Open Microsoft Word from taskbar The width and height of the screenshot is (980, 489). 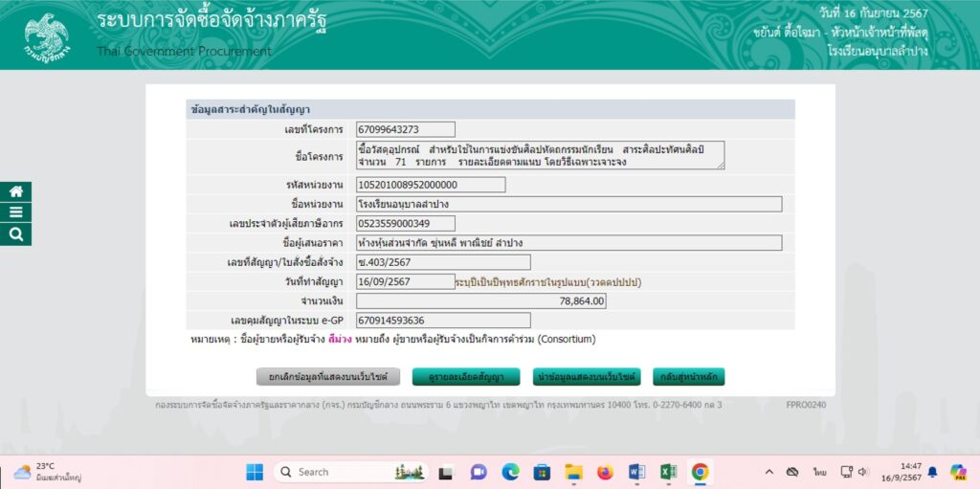pos(636,472)
